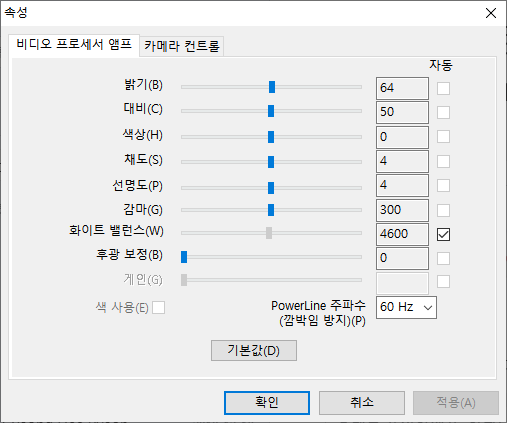Click the 대비(C) slider handle
This screenshot has width=507, height=423.
point(271,111)
